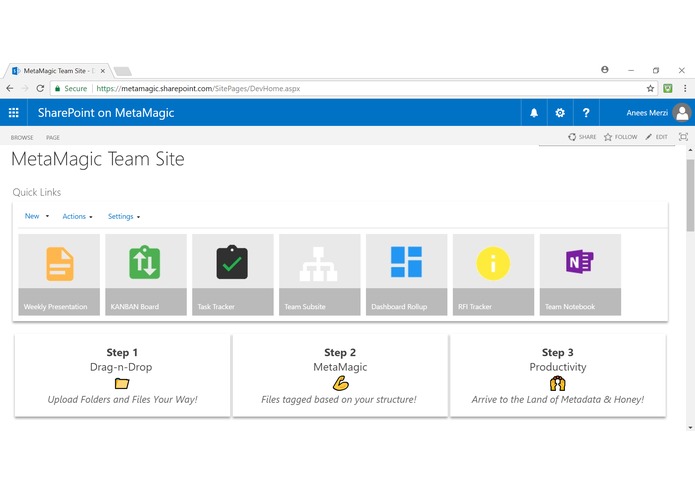This screenshot has height=494, width=695.
Task: Click the Anees Merzi profile avatar
Action: 682,113
